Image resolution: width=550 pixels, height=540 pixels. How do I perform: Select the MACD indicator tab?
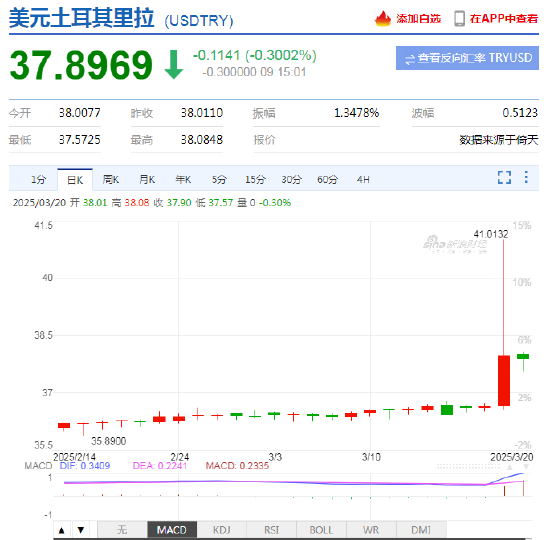pos(172,530)
